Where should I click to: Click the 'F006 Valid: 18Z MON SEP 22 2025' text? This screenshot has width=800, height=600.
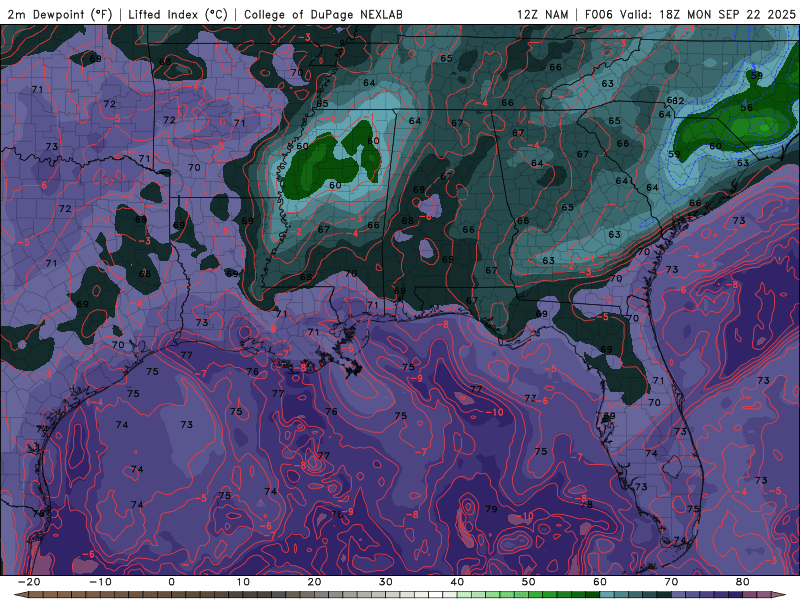tap(690, 14)
